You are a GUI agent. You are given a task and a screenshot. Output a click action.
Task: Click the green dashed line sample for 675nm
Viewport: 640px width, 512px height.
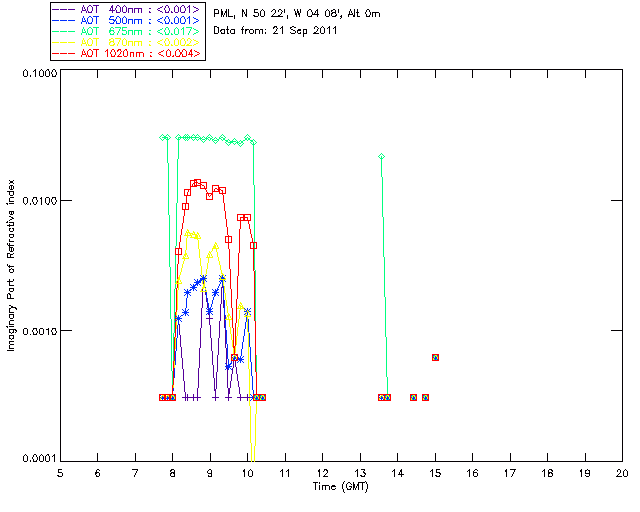[64, 31]
